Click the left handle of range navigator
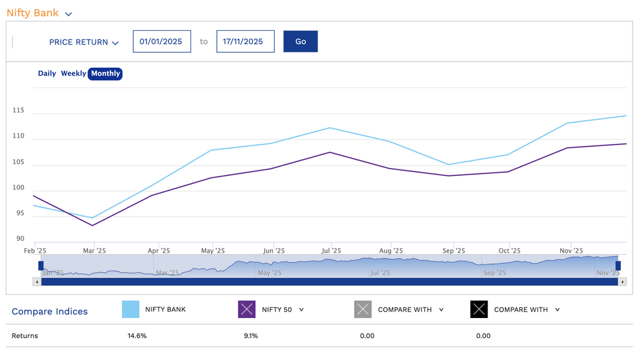The height and width of the screenshot is (352, 644). pyautogui.click(x=42, y=266)
